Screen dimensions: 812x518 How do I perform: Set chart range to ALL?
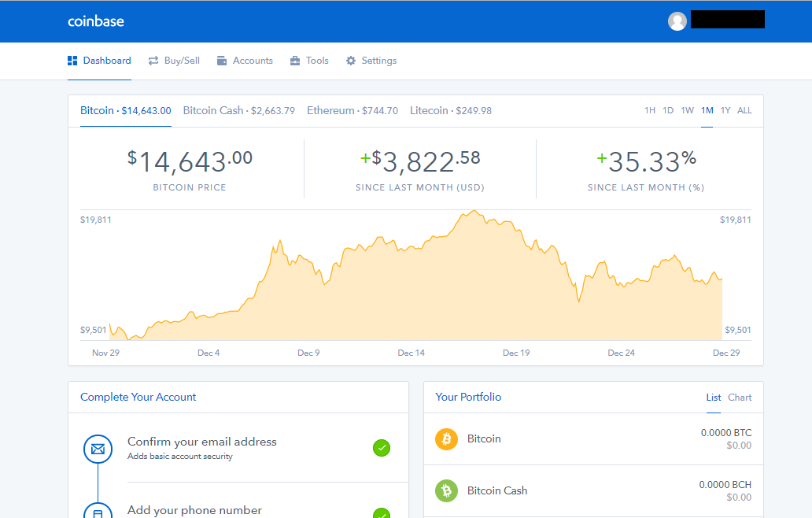click(x=744, y=110)
